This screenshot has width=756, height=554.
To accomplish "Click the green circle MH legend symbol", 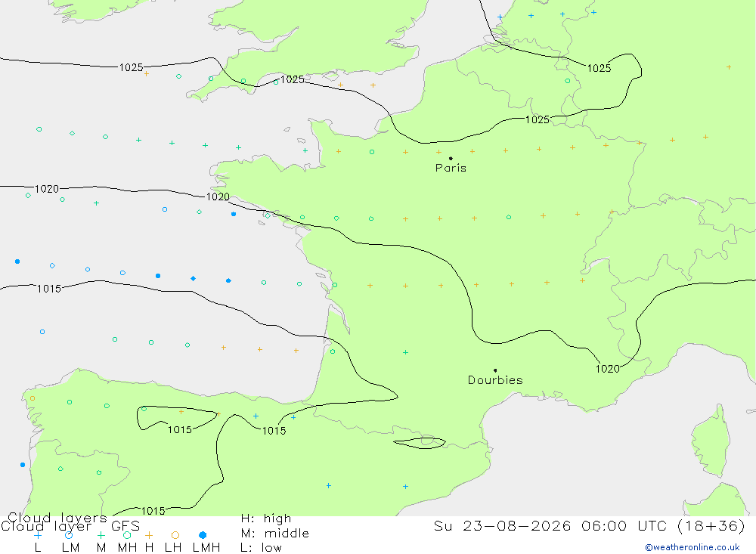I will tap(127, 535).
